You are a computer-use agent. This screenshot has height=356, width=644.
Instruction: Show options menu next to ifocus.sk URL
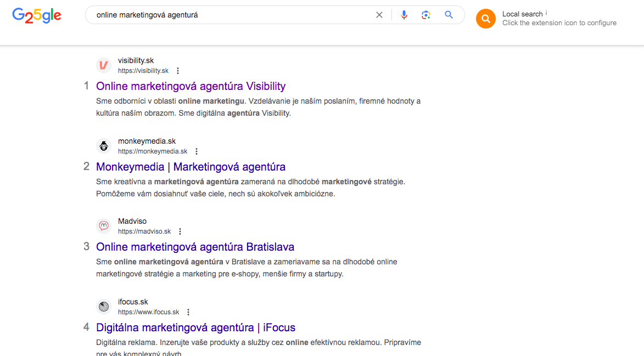188,312
